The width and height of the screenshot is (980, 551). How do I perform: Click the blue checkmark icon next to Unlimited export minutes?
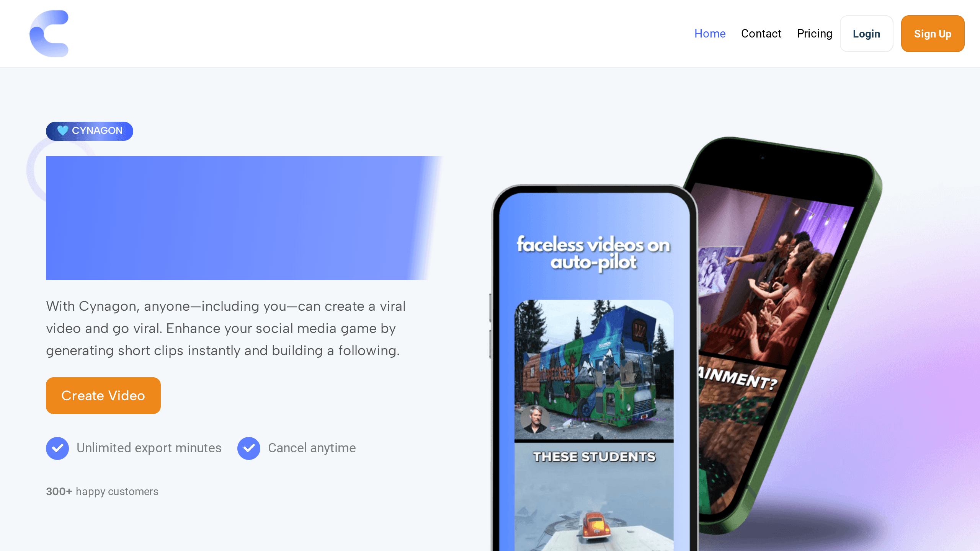57,448
